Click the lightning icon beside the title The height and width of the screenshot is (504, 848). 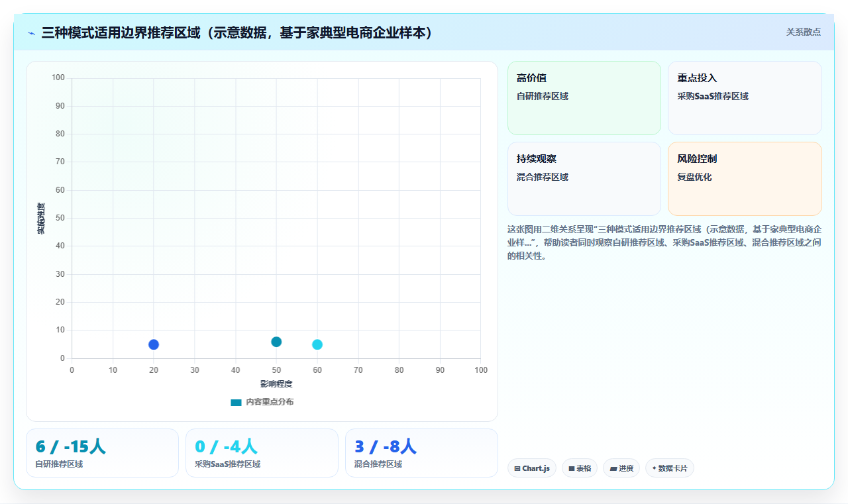(31, 32)
